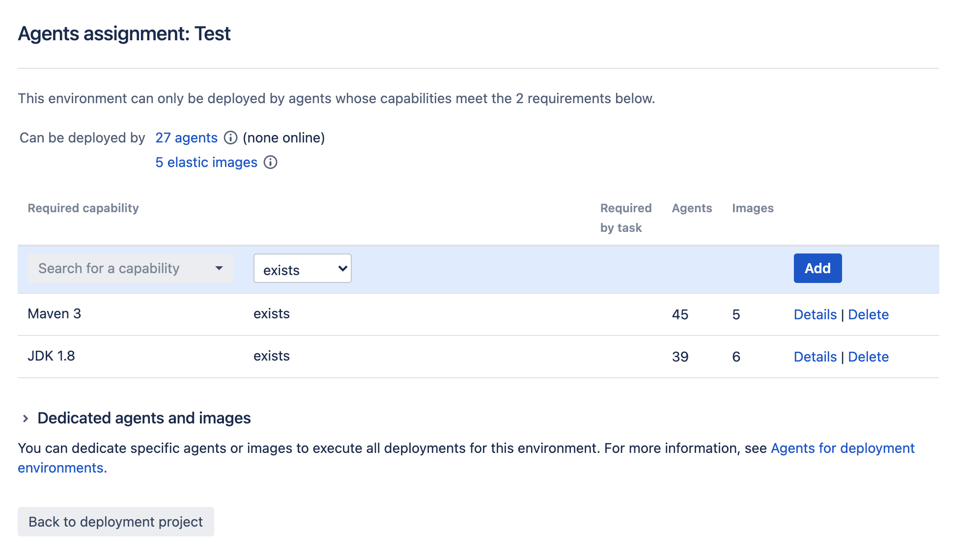Click Details link for JDK 1.8 capability
957x560 pixels.
816,356
